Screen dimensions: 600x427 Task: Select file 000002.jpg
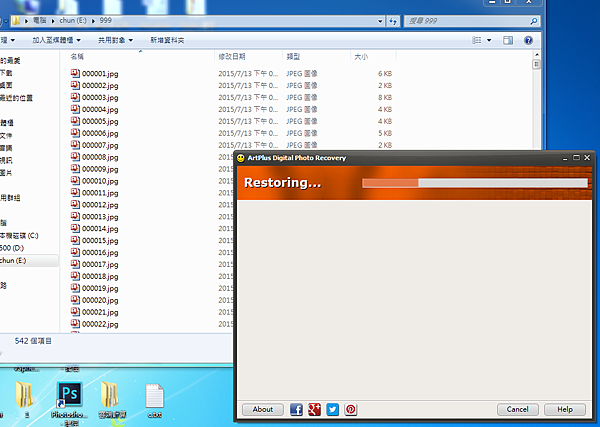(100, 86)
